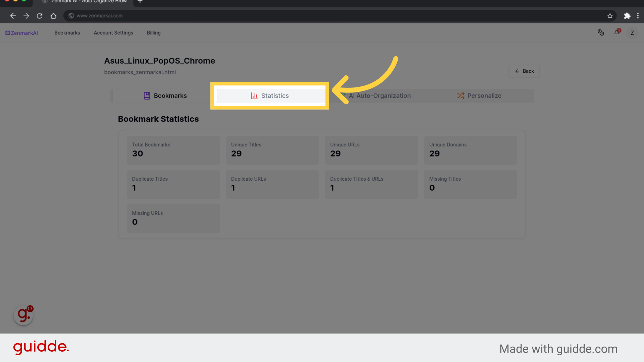The image size is (644, 362).
Task: Open the credits coins icon
Action: click(x=601, y=33)
